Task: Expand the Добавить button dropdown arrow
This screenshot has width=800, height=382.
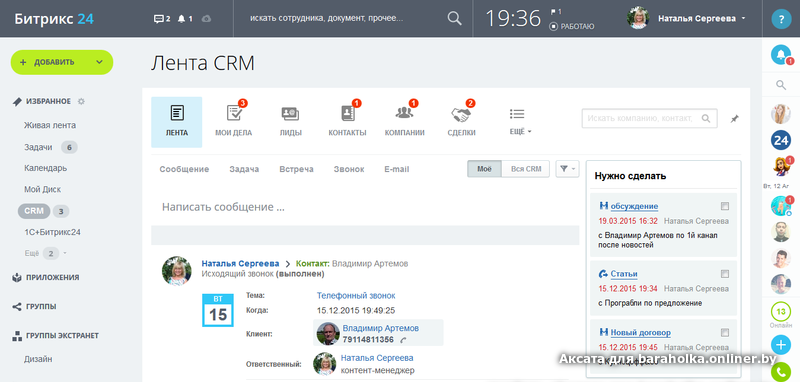Action: click(x=99, y=62)
